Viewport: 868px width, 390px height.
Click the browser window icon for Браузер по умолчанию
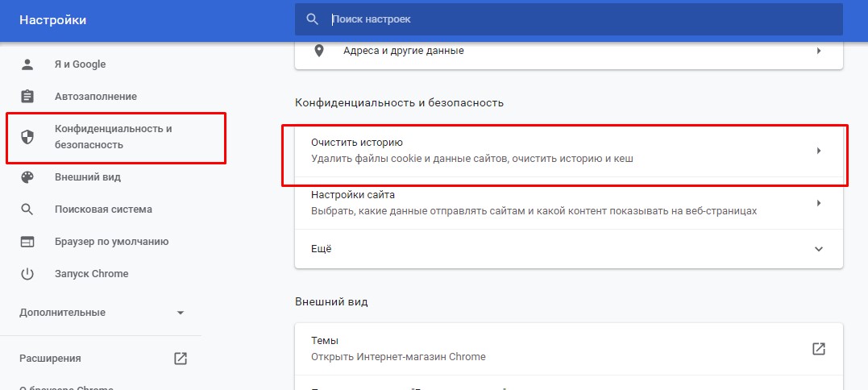(27, 242)
